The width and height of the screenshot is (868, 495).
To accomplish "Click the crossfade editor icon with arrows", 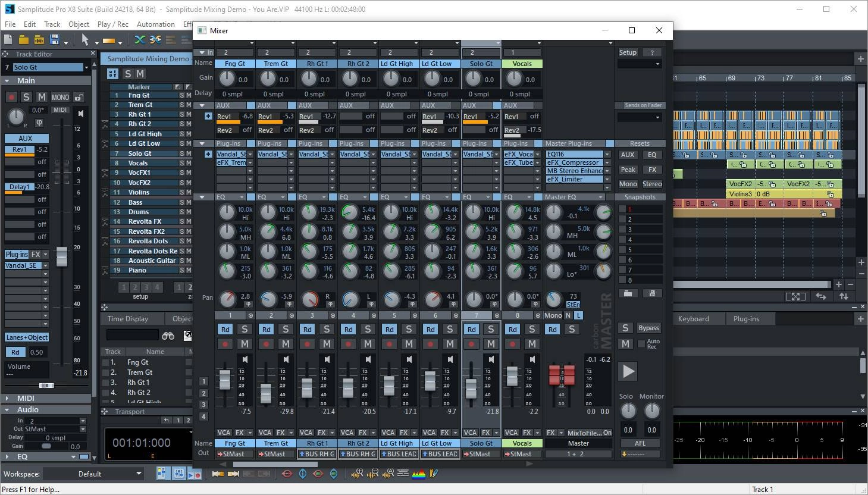I will pyautogui.click(x=155, y=40).
